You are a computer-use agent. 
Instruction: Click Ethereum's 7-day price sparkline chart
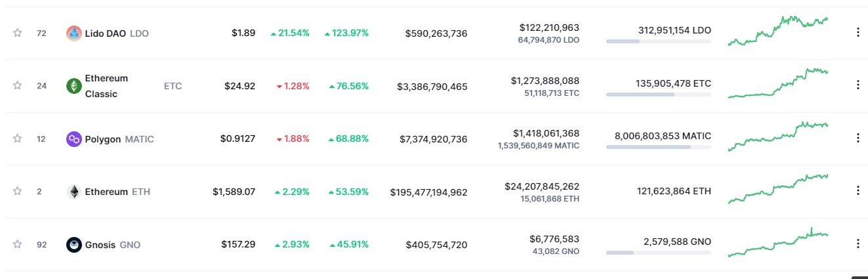click(778, 189)
